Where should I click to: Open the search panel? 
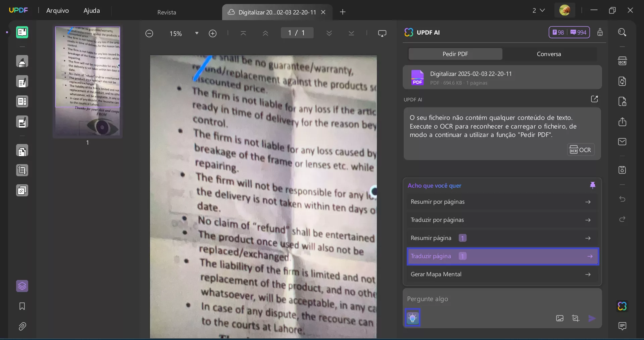(x=623, y=32)
